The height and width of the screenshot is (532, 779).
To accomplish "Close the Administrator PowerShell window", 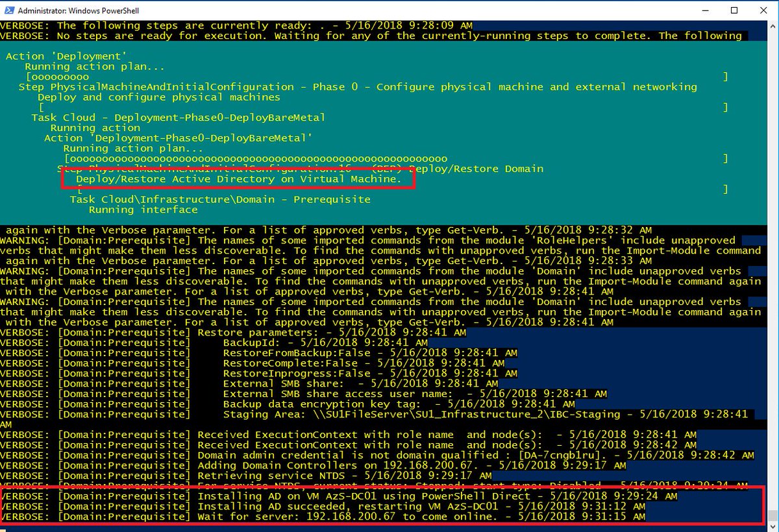I will tap(763, 10).
